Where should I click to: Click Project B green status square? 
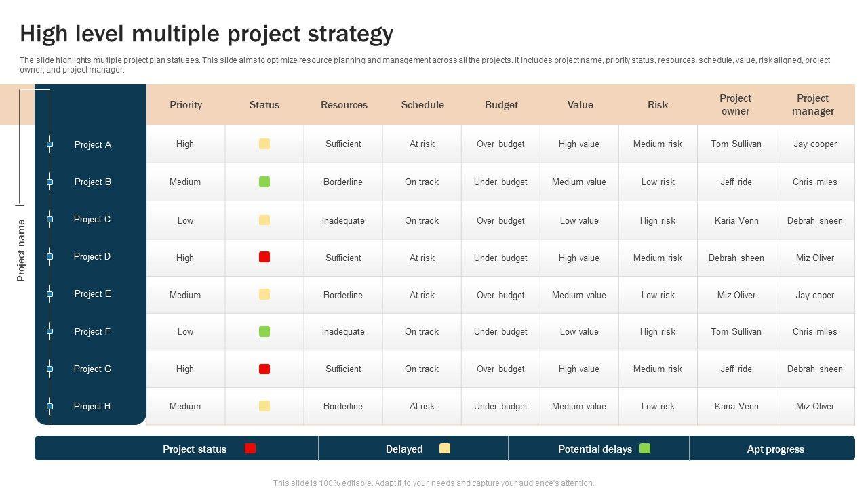[264, 182]
